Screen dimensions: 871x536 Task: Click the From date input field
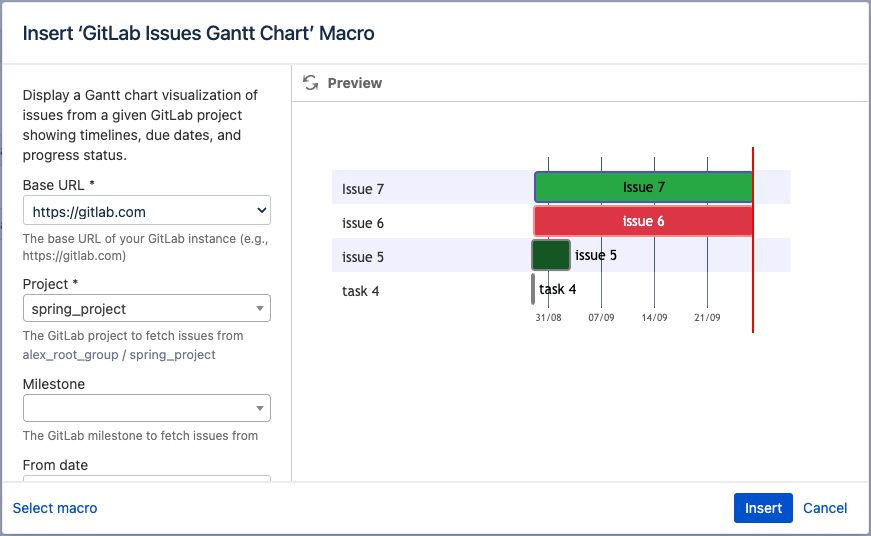[146, 479]
